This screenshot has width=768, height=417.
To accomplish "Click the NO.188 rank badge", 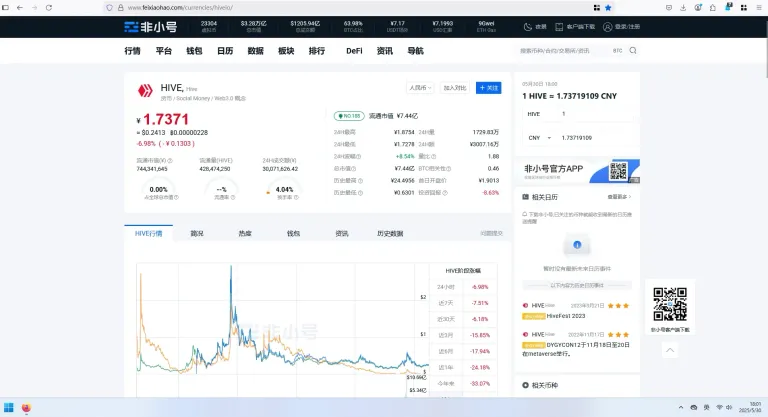I will click(x=349, y=116).
